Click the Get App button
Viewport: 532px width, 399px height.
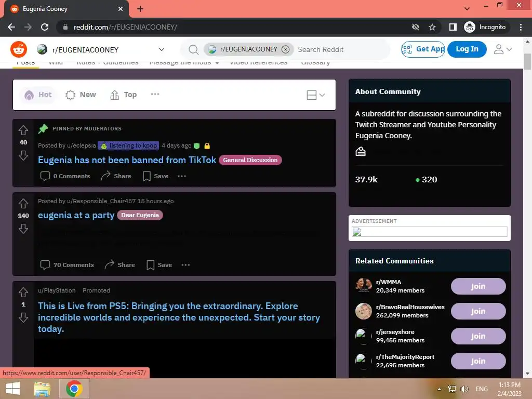[423, 49]
